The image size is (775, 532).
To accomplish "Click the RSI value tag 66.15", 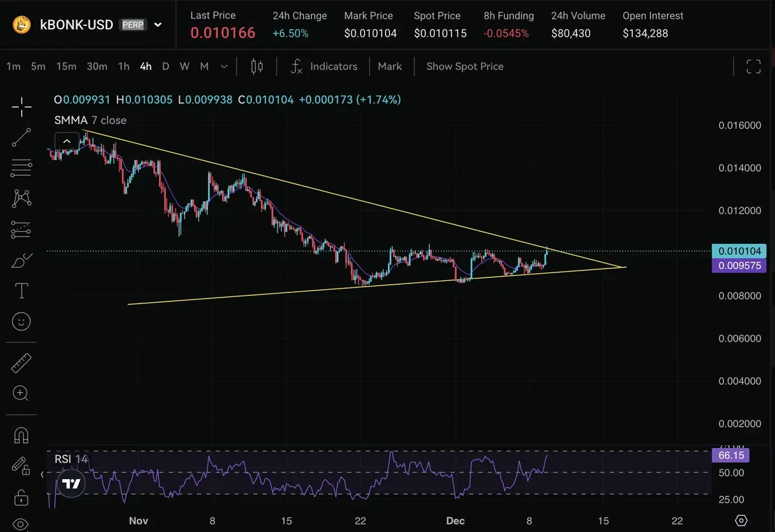I will click(731, 456).
